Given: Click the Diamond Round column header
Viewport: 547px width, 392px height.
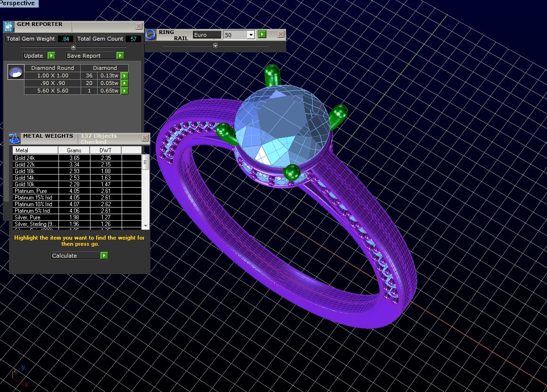Looking at the screenshot, I should click(x=52, y=68).
